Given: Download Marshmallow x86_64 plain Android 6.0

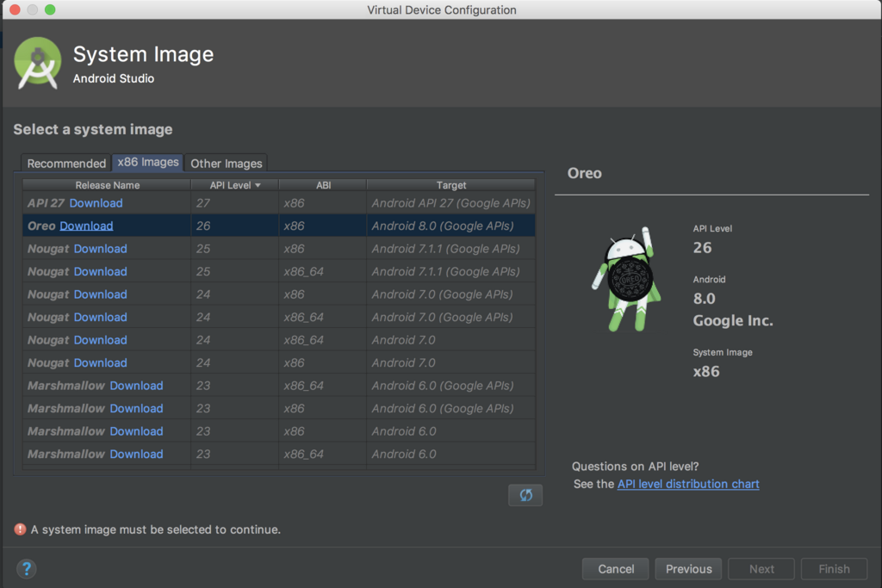Looking at the screenshot, I should coord(136,455).
